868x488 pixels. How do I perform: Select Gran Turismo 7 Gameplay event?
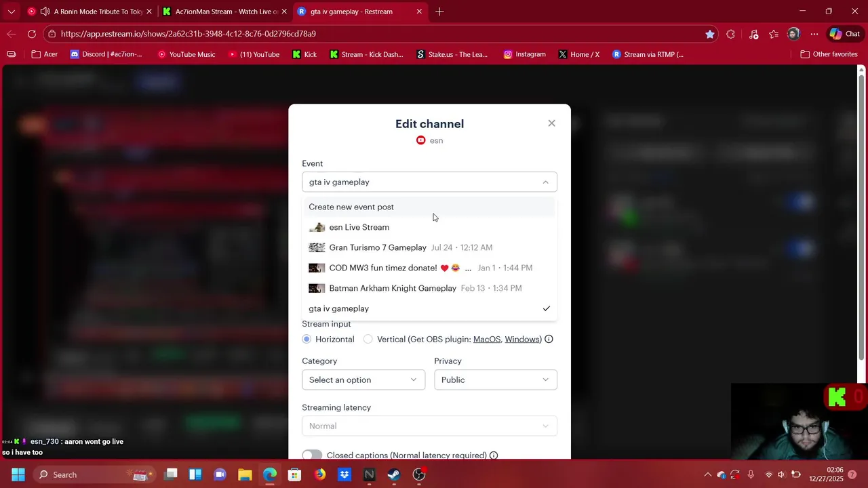(x=429, y=247)
